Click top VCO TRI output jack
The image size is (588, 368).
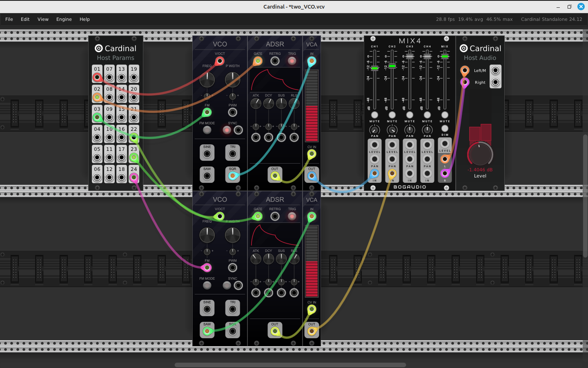coord(233,154)
